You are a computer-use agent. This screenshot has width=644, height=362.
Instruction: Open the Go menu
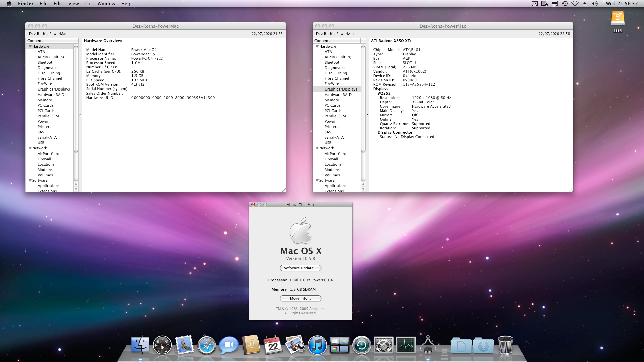[88, 4]
